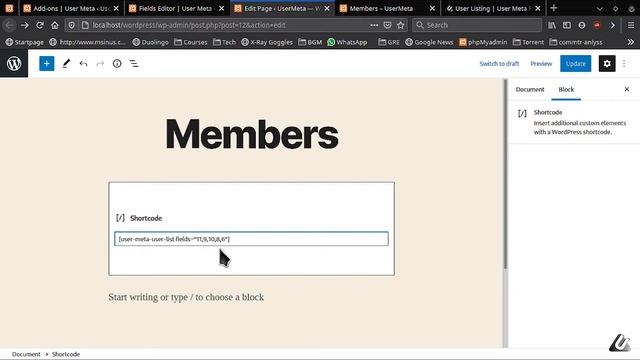The width and height of the screenshot is (640, 360).
Task: Open the GRE bookmark folder
Action: 389,42
